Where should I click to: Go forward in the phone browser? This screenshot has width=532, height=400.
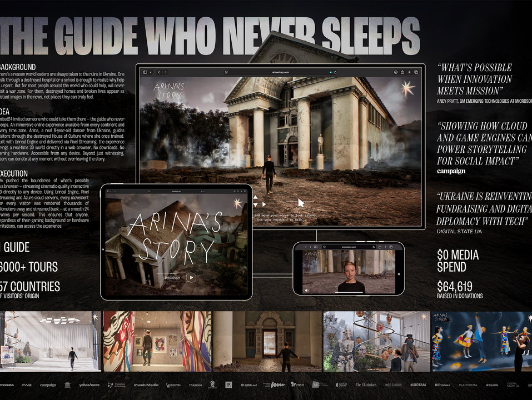(310, 247)
